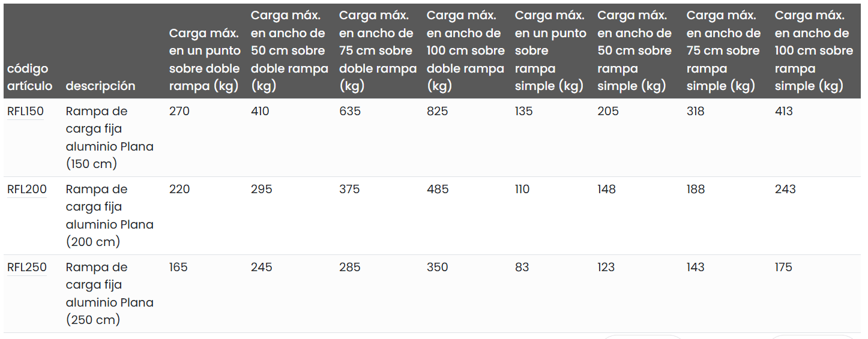Select the 150 cm ramp description cell
This screenshot has height=339, width=868.
(x=109, y=137)
